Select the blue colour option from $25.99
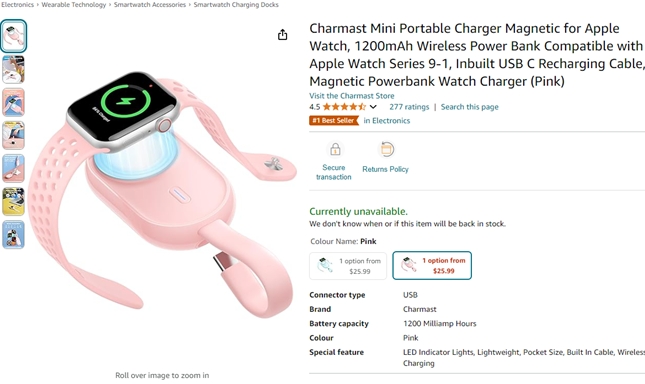The image size is (645, 384). [348, 266]
